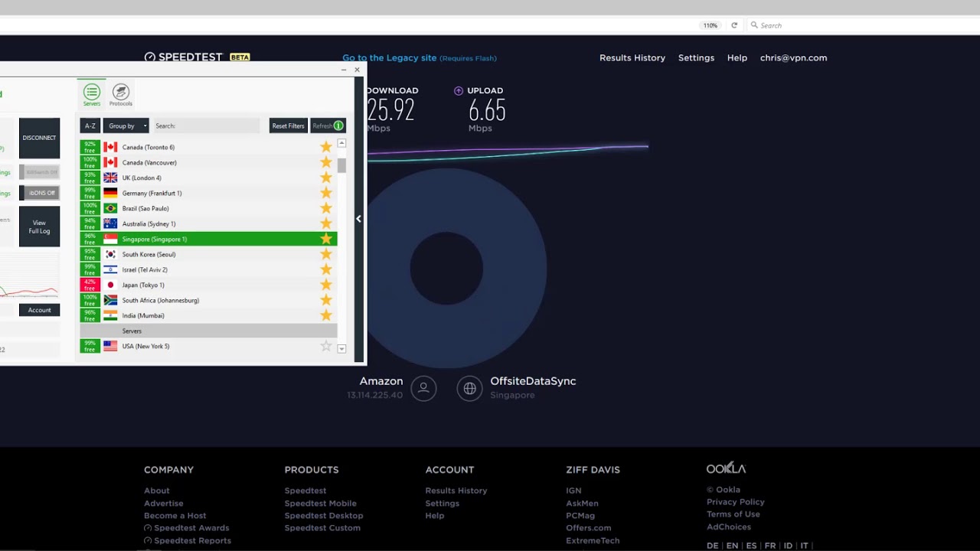Click the Amazon user profile icon
Viewport: 980px width, 551px height.
tap(423, 388)
